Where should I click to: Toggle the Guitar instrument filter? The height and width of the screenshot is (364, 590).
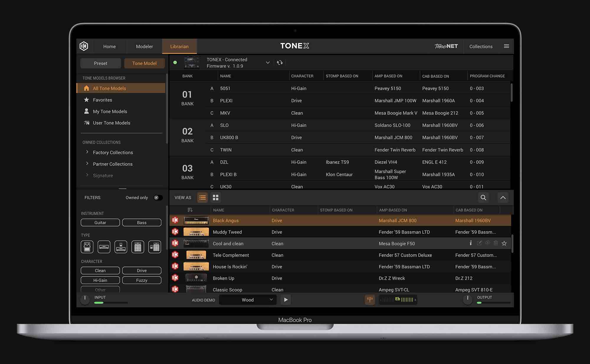[x=100, y=223]
